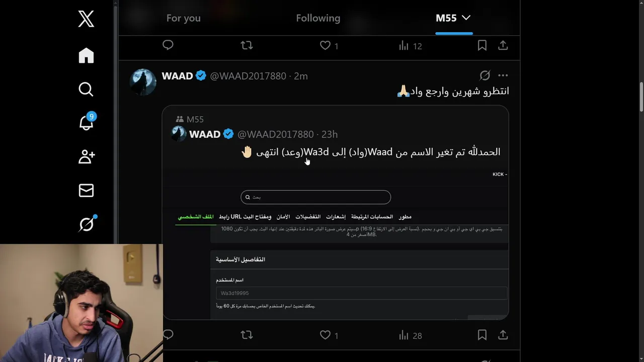The image size is (644, 362).
Task: Open Notifications bell with 9 badge
Action: coord(87,122)
